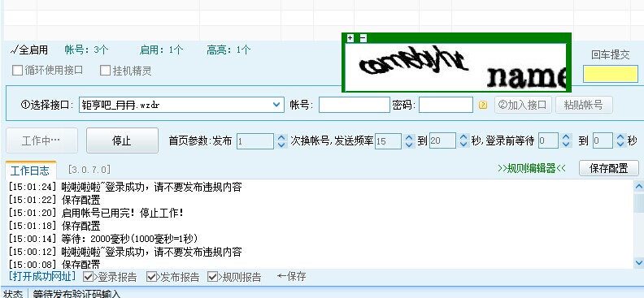Open the 规则编辑器 link
The width and height of the screenshot is (644, 298).
[x=532, y=168]
